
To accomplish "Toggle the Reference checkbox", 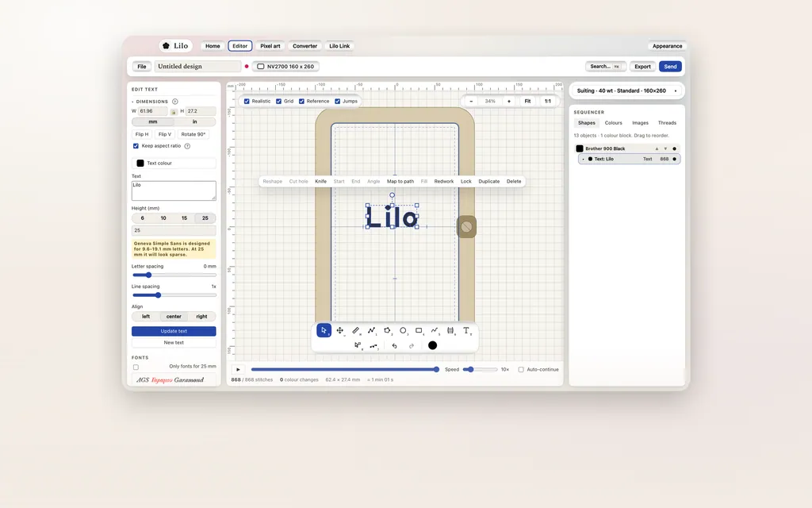I will click(x=301, y=101).
